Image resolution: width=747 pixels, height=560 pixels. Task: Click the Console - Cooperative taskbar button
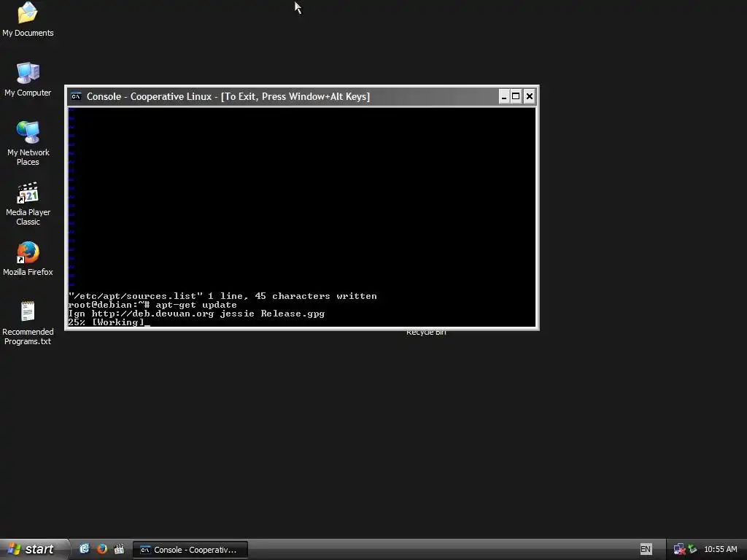point(190,550)
